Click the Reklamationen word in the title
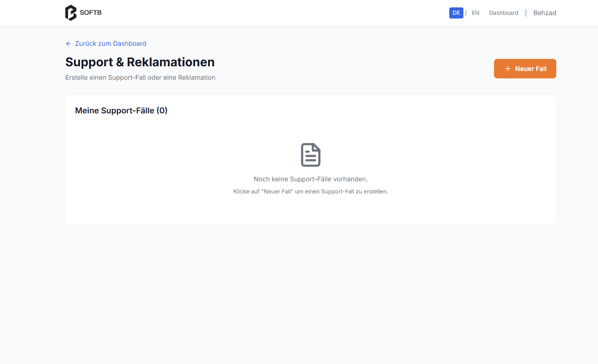Viewport: 598px width, 364px height. (171, 62)
